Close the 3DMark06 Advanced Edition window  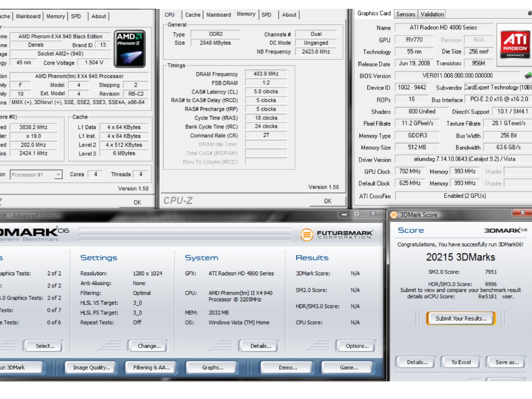(x=373, y=214)
